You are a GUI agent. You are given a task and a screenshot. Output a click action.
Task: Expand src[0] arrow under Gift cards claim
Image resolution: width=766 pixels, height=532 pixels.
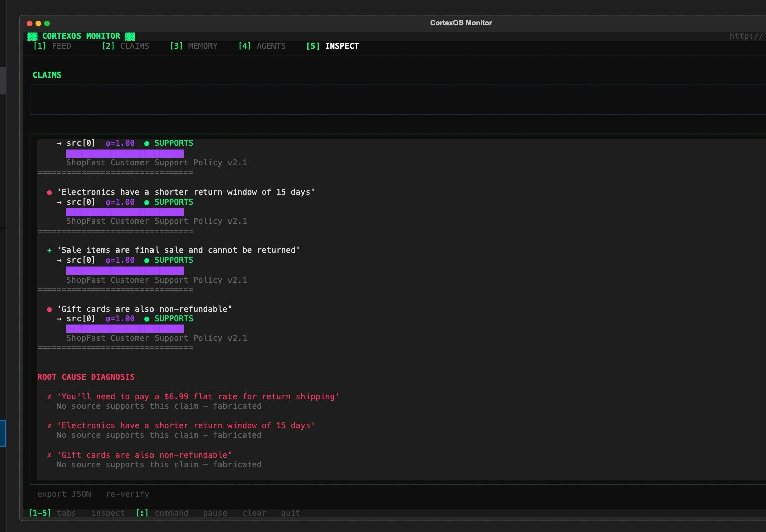(59, 319)
